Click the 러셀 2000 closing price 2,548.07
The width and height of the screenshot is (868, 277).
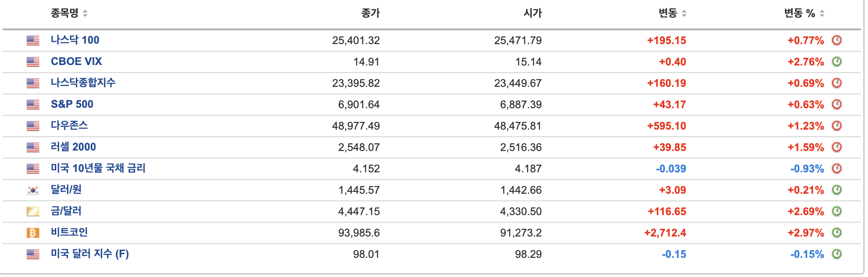359,147
